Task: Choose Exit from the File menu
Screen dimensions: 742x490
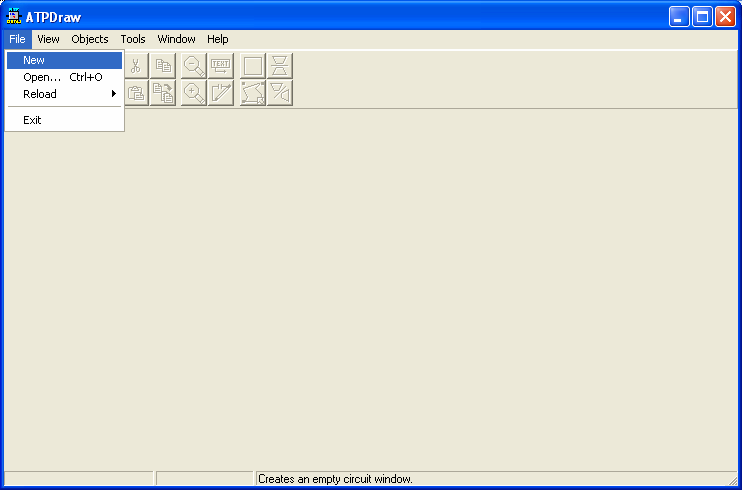Action: (64, 120)
